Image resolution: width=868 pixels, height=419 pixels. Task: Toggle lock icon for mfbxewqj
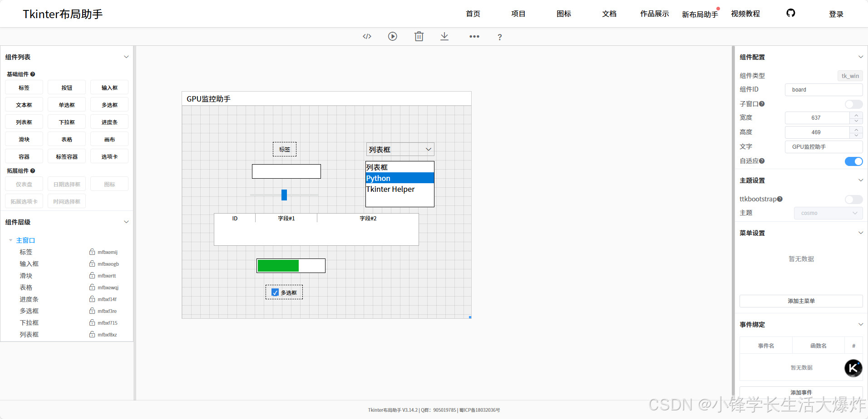tap(92, 287)
